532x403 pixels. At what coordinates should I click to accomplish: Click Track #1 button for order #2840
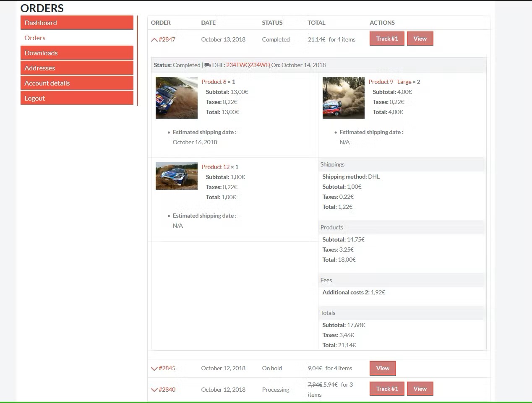(387, 389)
